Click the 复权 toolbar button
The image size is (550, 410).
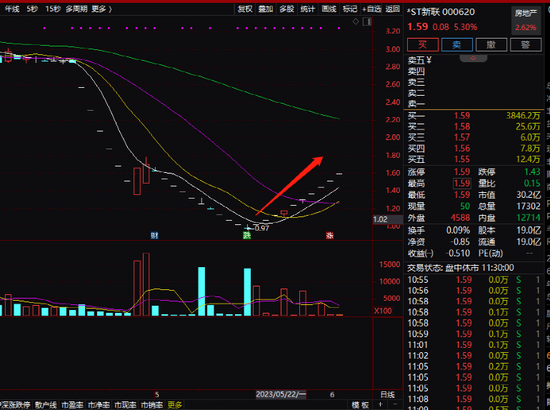click(245, 9)
